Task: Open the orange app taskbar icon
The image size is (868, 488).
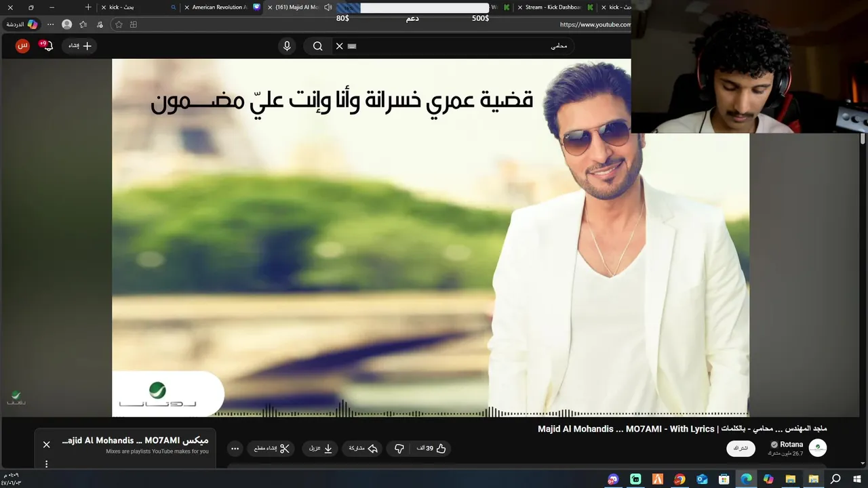Action: click(657, 479)
